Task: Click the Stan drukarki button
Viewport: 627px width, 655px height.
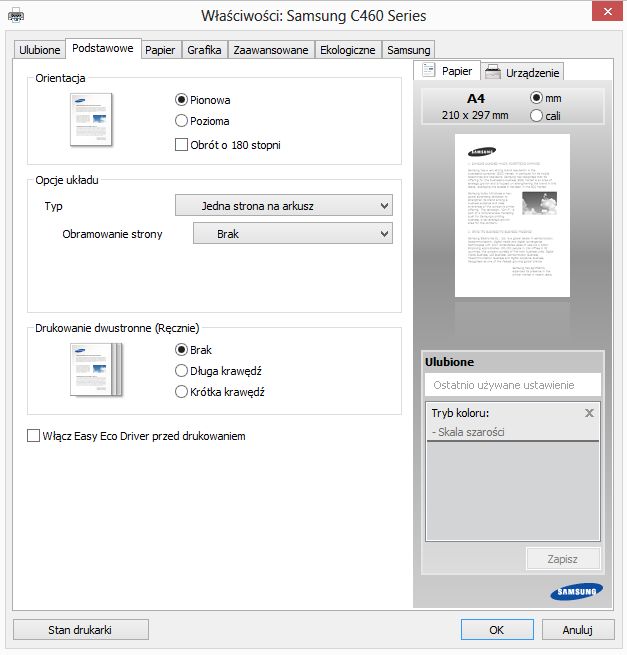Action: pos(81,630)
